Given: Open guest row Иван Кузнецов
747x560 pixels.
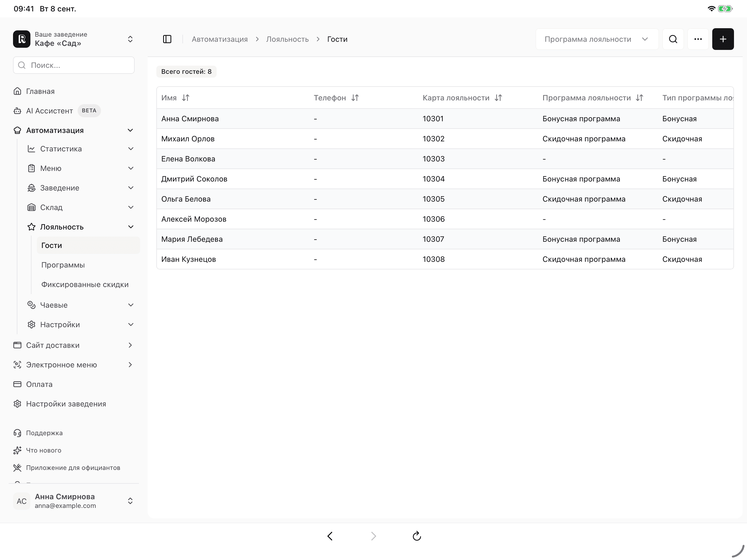Looking at the screenshot, I should [445, 259].
